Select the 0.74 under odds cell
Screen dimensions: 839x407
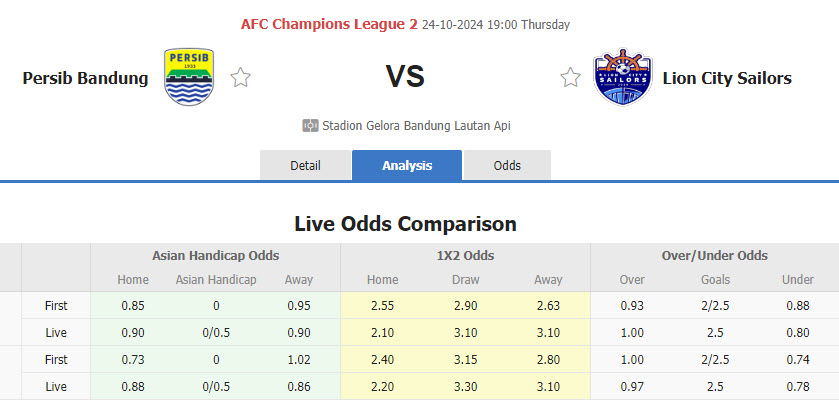pos(797,359)
